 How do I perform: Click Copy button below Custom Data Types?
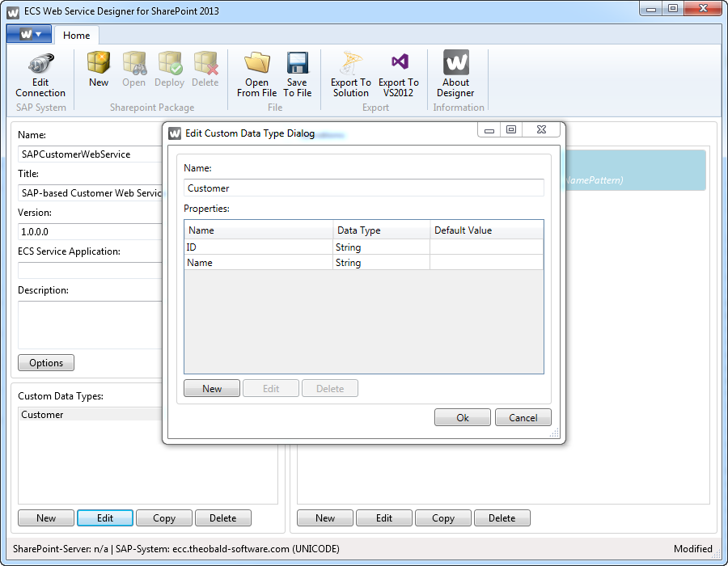164,518
